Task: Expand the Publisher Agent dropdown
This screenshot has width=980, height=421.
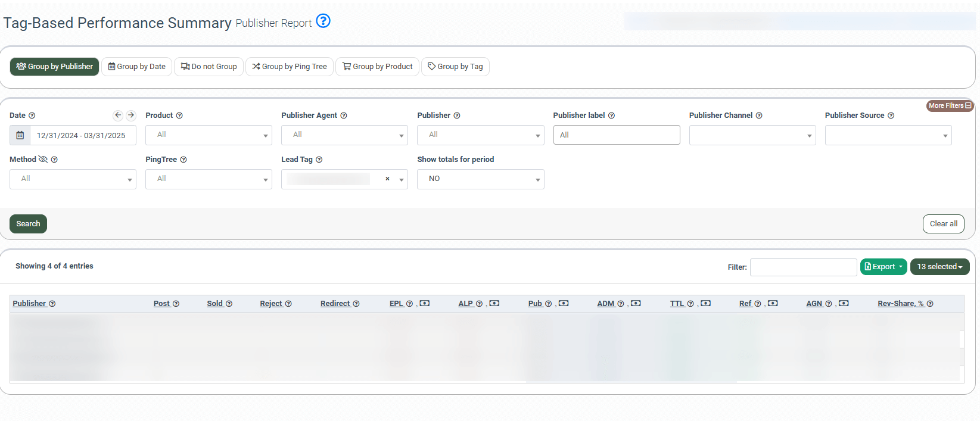Action: coord(344,135)
